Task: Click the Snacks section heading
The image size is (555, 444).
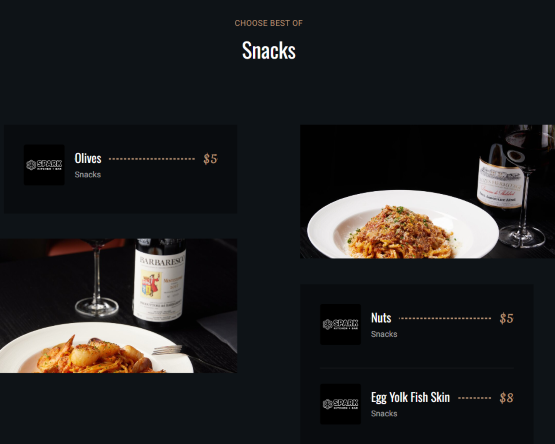Action: 269,50
